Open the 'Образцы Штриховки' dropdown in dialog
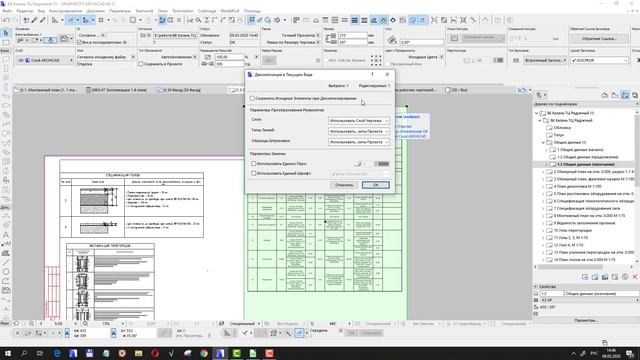 [x=359, y=142]
